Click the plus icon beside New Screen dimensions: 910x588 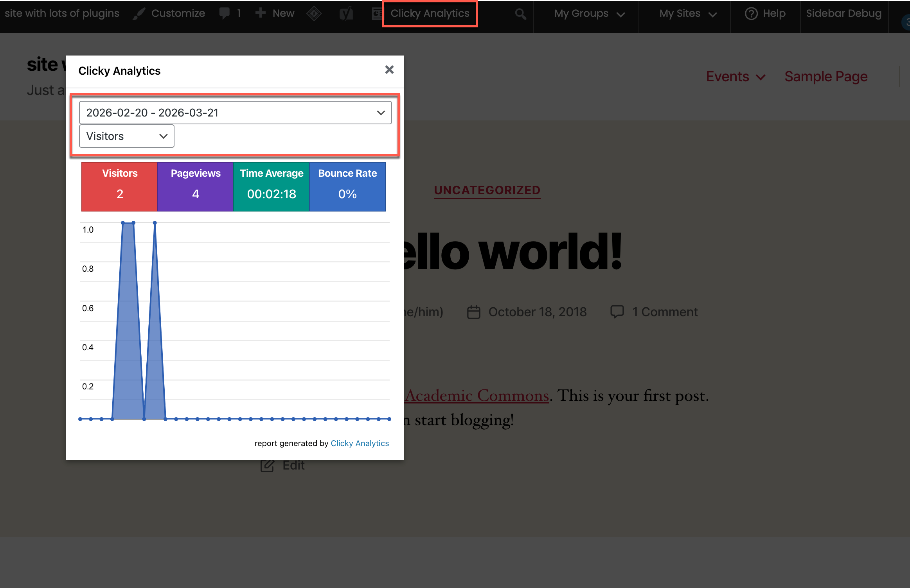[261, 13]
